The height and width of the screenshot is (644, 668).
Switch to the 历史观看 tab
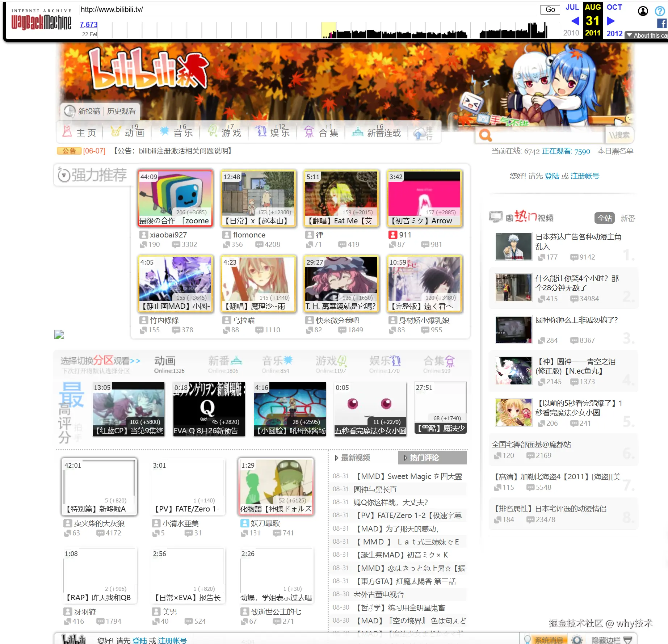121,111
